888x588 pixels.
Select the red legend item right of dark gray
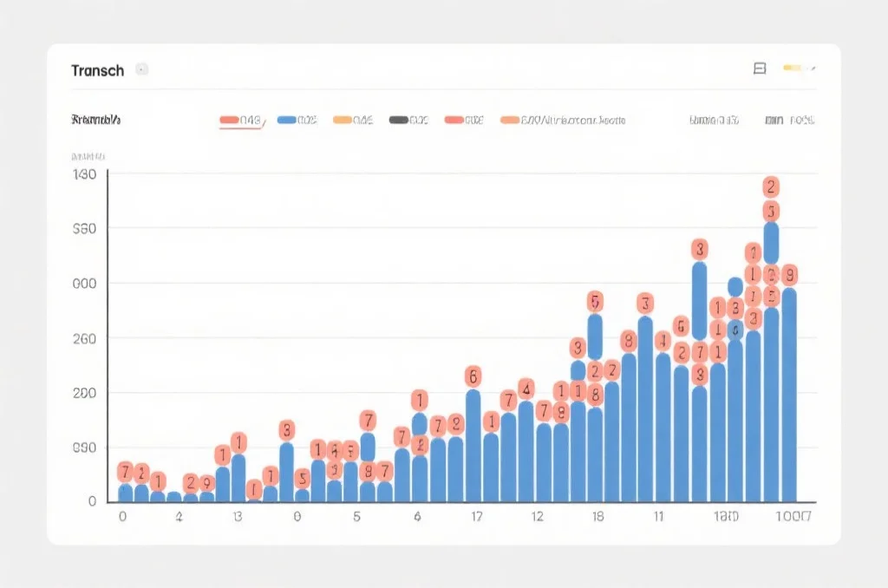[x=464, y=121]
